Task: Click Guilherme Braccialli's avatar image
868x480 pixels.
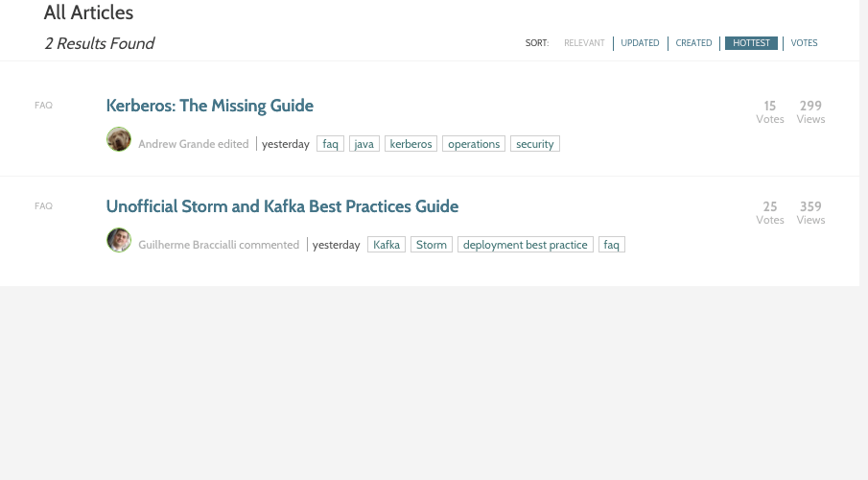Action: click(x=119, y=240)
